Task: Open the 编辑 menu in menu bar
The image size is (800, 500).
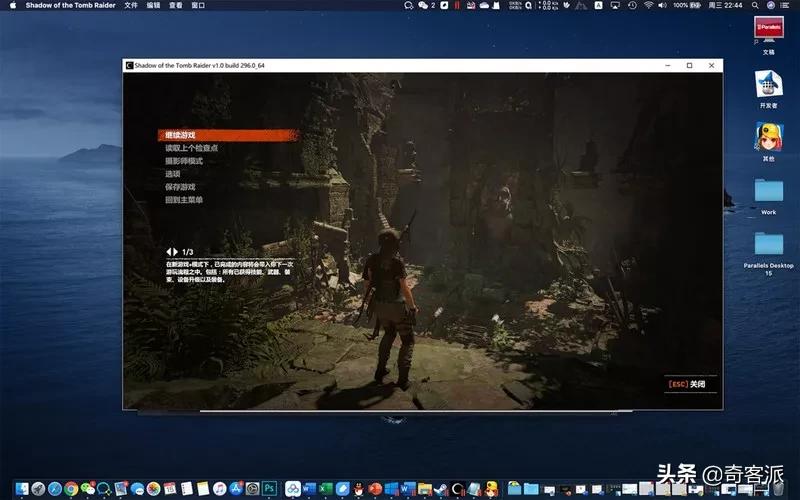Action: pos(153,5)
